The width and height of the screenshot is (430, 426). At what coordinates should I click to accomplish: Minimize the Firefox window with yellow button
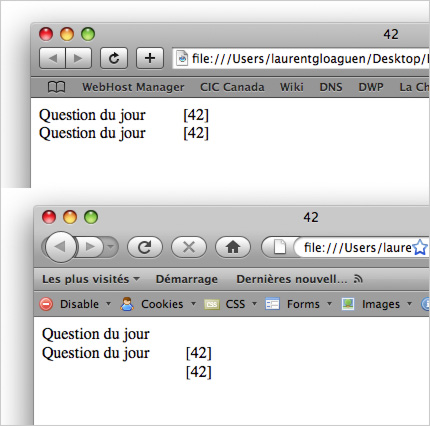click(x=70, y=217)
